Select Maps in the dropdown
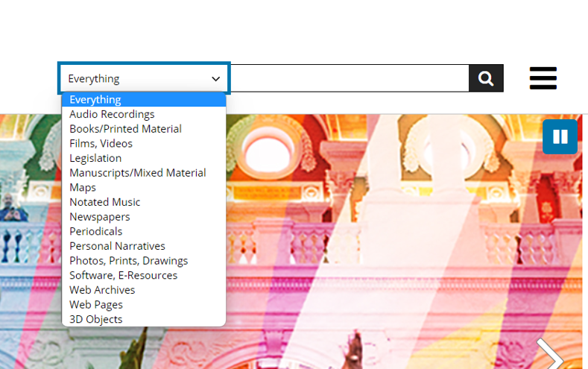 [x=144, y=188]
